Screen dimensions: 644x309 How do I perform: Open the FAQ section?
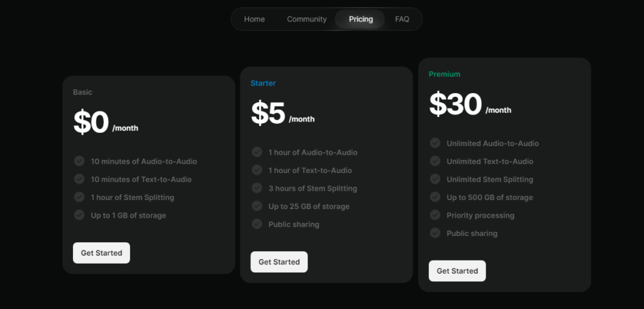click(x=402, y=19)
